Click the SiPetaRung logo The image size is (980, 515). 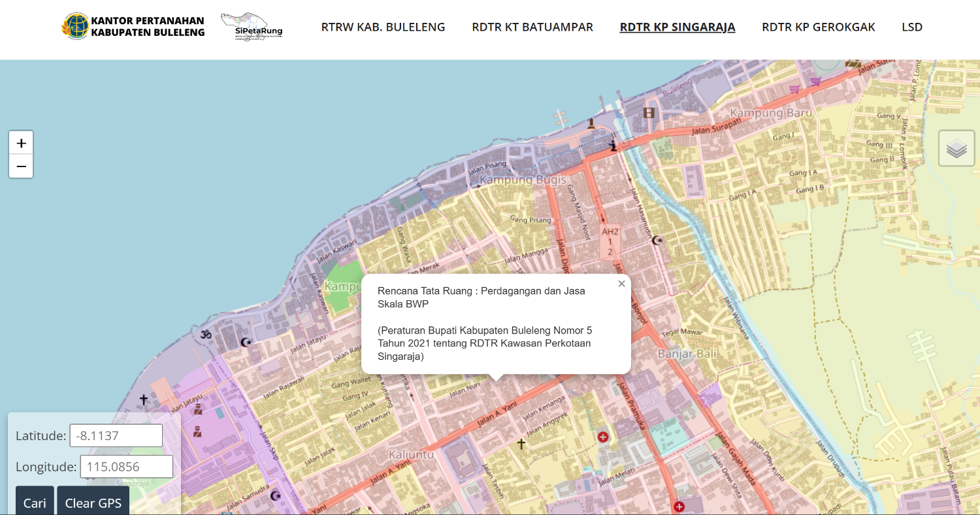(x=252, y=27)
